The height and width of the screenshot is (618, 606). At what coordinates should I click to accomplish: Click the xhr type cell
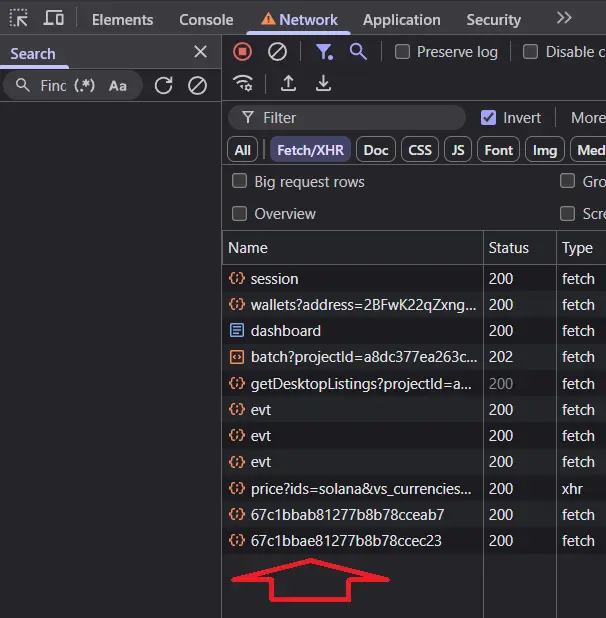click(572, 489)
